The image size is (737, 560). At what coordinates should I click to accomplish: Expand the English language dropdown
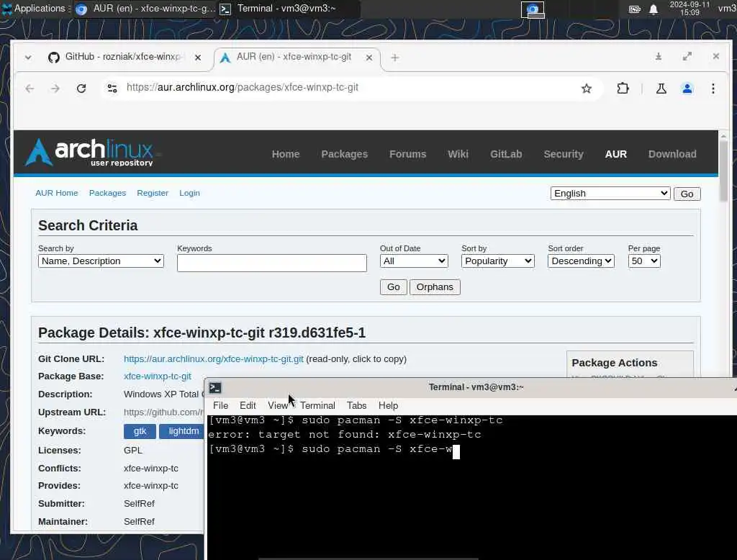point(610,193)
